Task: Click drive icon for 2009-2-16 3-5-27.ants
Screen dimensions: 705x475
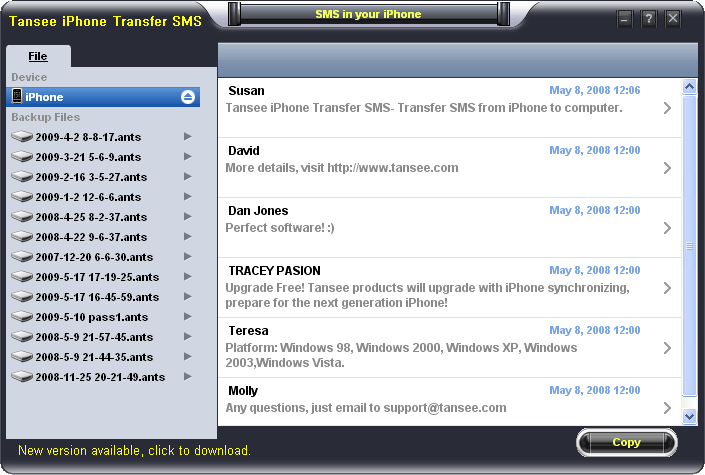Action: [x=22, y=176]
